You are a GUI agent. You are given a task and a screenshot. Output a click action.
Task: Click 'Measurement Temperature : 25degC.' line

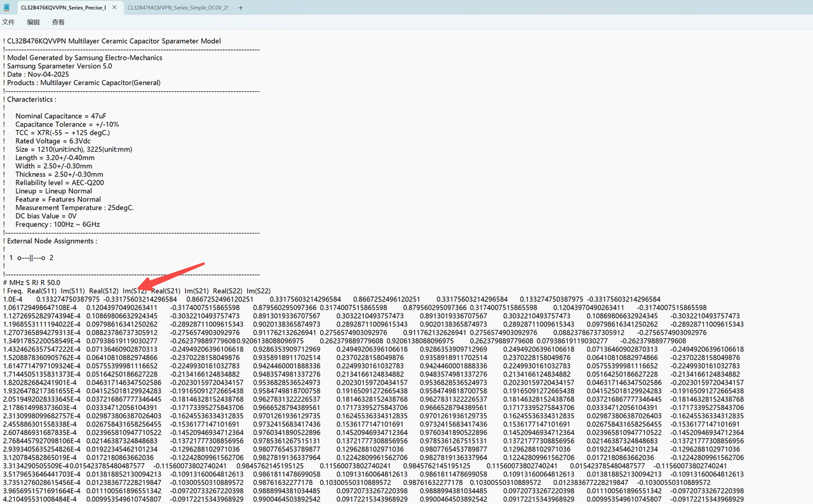pos(75,208)
